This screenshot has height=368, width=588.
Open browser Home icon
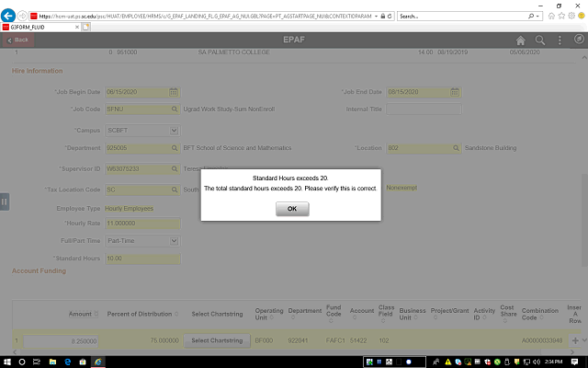551,16
